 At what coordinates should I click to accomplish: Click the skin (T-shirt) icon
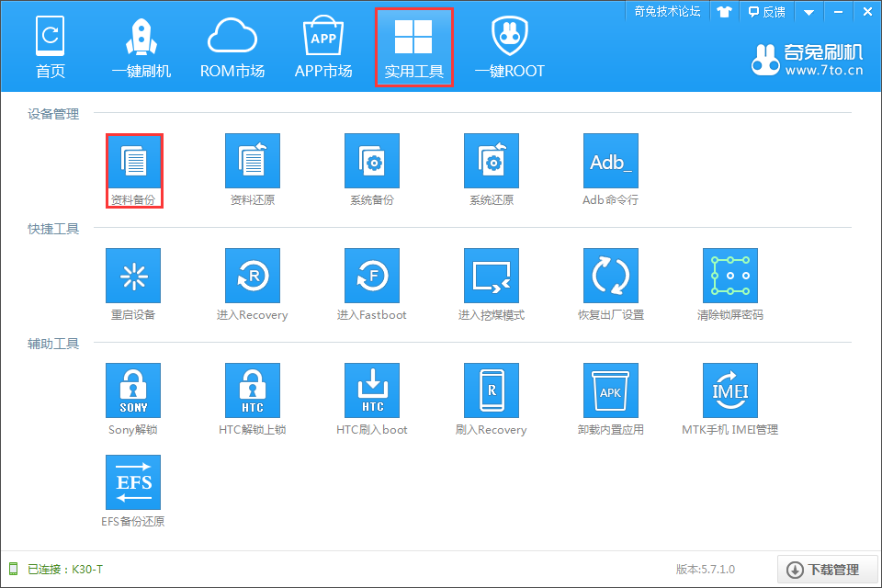pyautogui.click(x=724, y=12)
